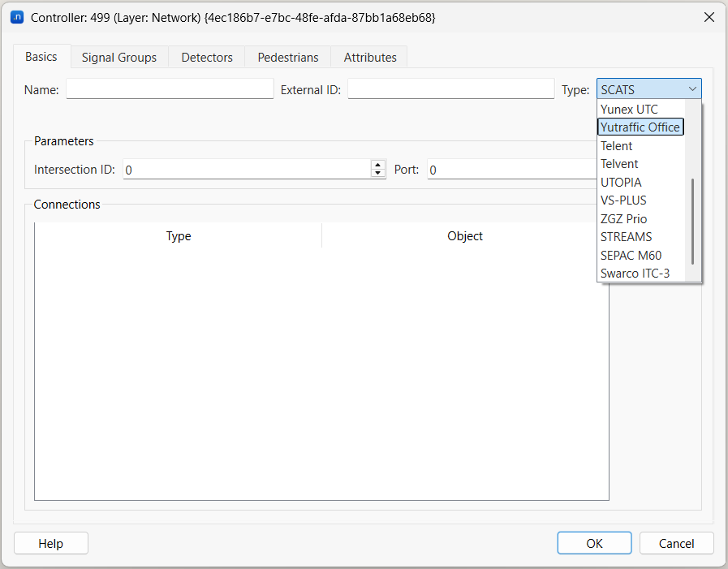
Task: Select VS-PLUS controller type
Action: 640,200
